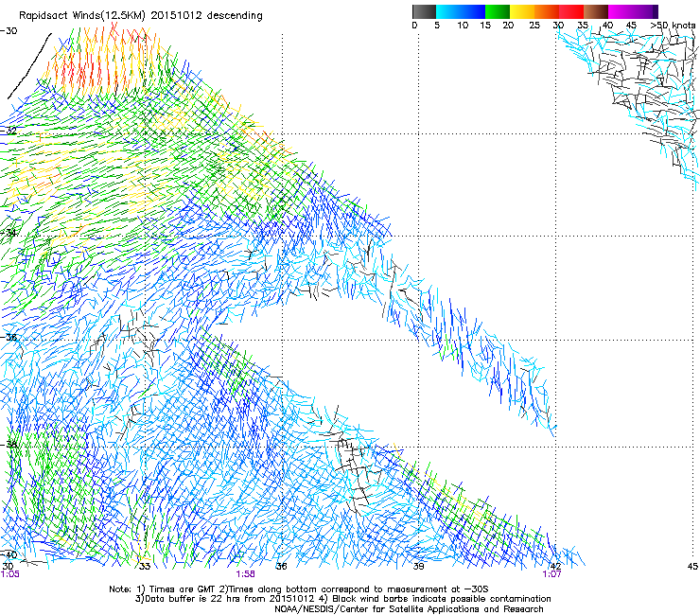Click the magenta-purple 40–50 knots legend segment
700x615 pixels.
[633, 11]
